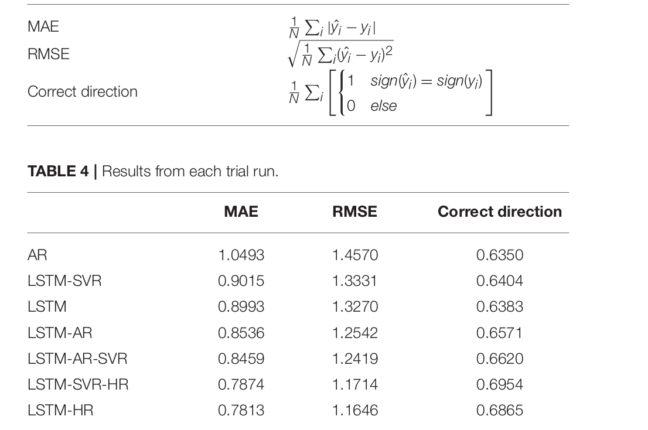Select the correct direction value 0.6383
Viewport: 648px width, 430px height.
click(x=500, y=307)
